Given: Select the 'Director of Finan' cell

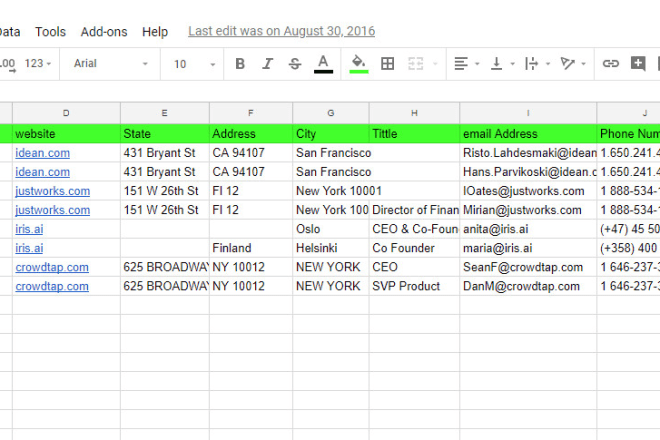Looking at the screenshot, I should point(415,210).
